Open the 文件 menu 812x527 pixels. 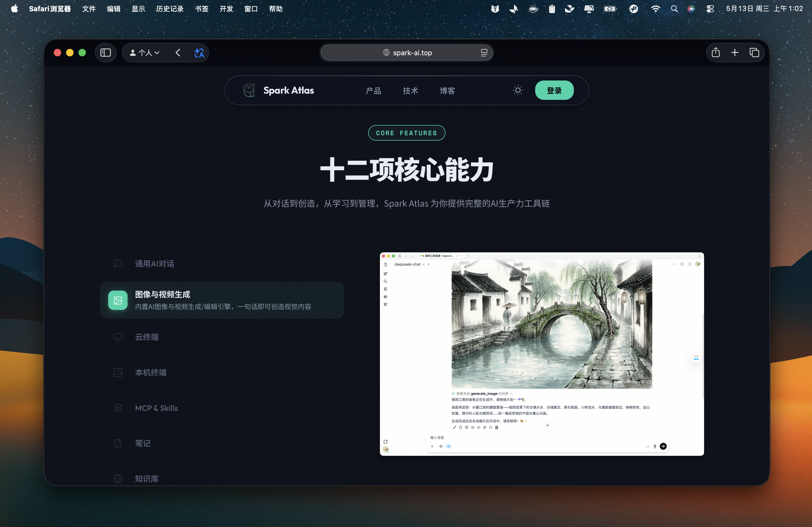click(x=89, y=9)
